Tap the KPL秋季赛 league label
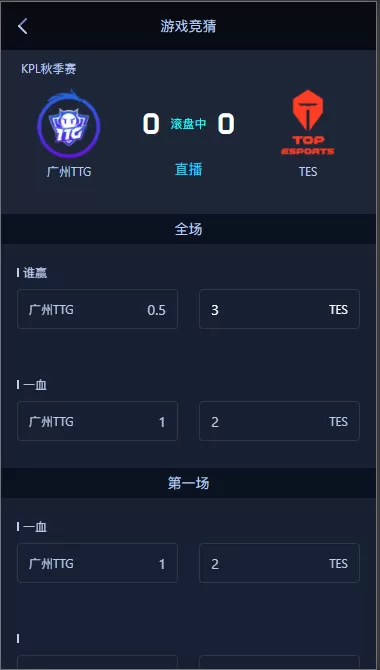Screen dimensions: 380x670 tap(49, 69)
